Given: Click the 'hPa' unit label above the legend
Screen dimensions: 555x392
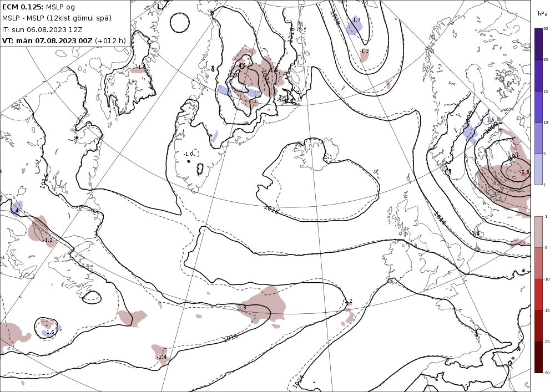Looking at the screenshot, I should pos(542,14).
